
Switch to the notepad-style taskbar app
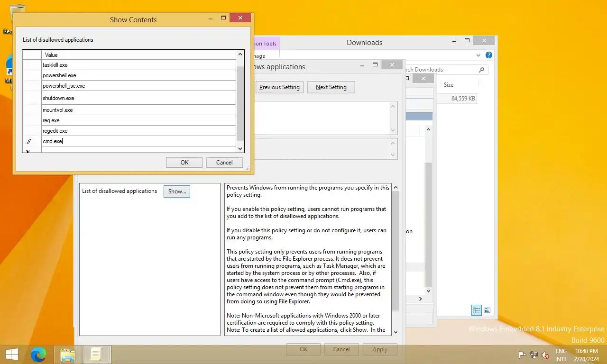click(96, 354)
